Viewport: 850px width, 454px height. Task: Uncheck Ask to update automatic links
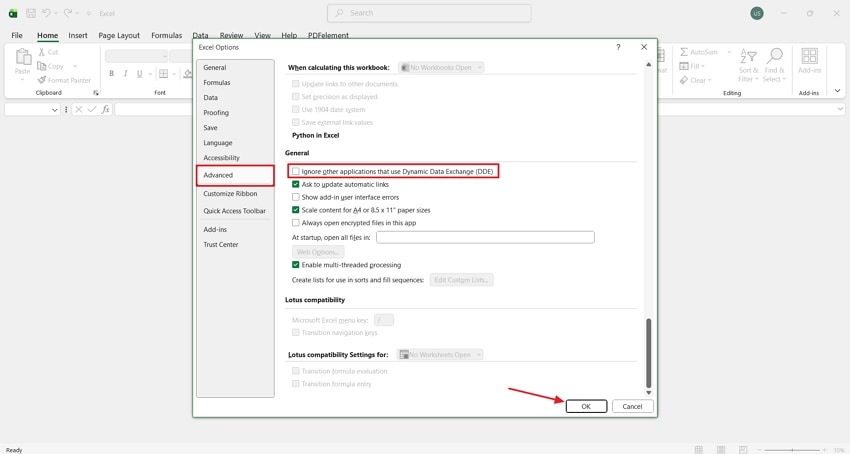click(x=295, y=184)
